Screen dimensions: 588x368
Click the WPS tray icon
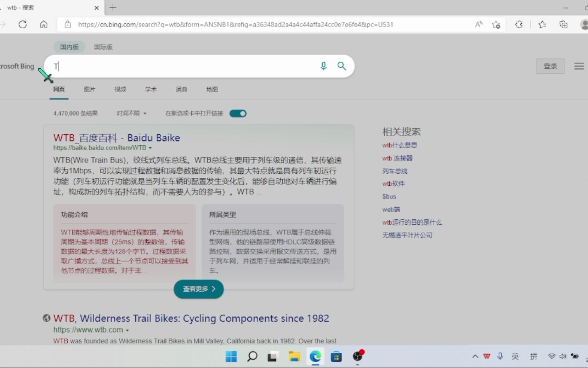pos(487,356)
